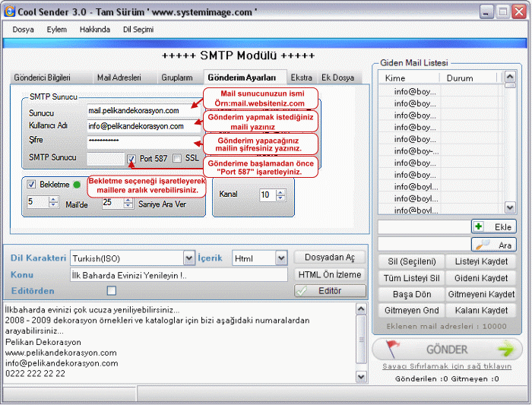
Task: Click the '0222 222 22 22' line in message
Action: (35, 374)
